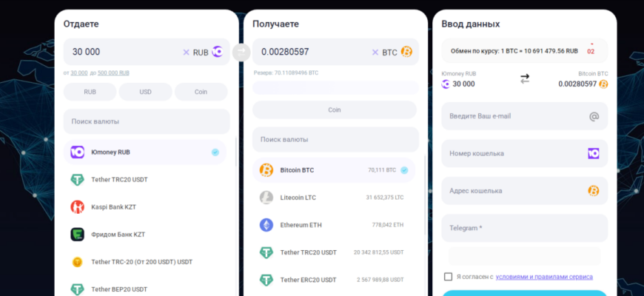Check the agreement with service terms checkbox

[448, 277]
